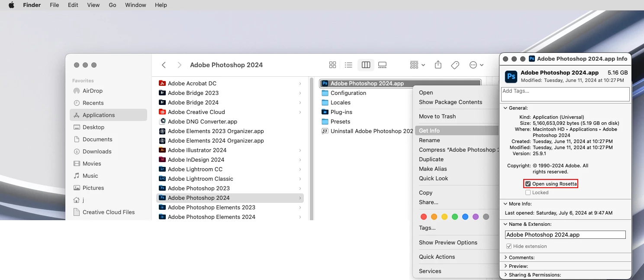Viewport: 644px width, 280px height.
Task: Open Creative Cloud Files in sidebar
Action: tap(108, 212)
